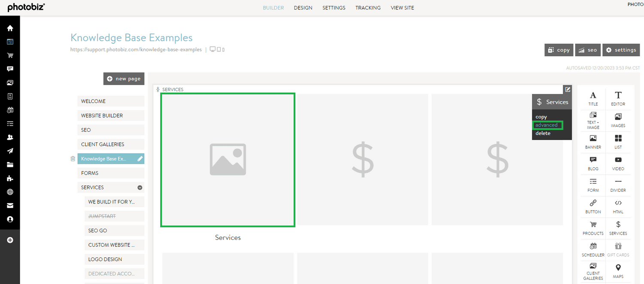Switch to the DESIGN tab
644x284 pixels.
303,8
